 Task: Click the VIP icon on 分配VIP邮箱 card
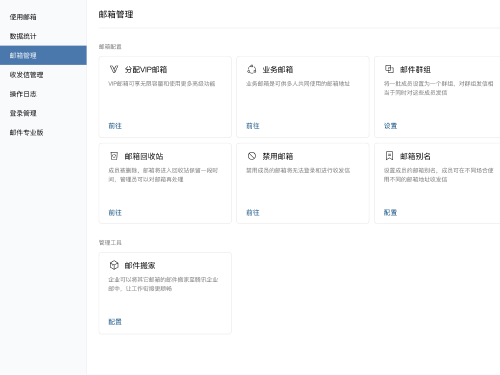tap(114, 69)
